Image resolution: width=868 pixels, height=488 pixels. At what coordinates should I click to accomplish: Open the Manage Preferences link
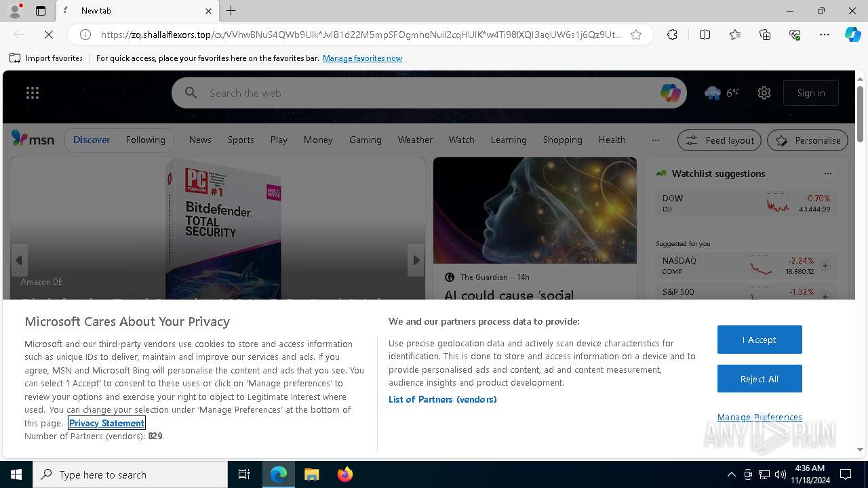pos(759,417)
